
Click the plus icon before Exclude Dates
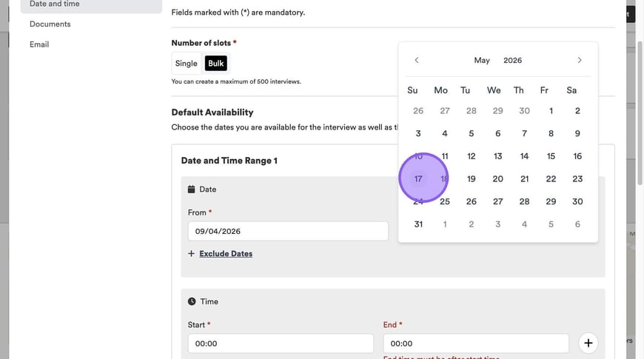click(x=191, y=254)
